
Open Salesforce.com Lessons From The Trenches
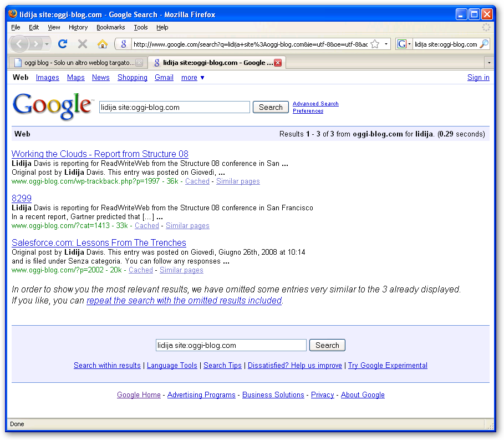(x=99, y=242)
